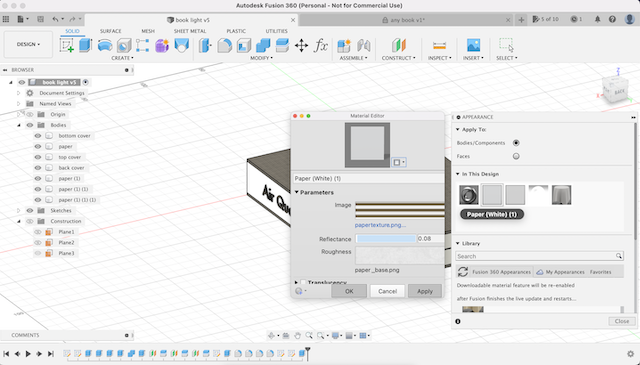The image size is (640, 365).
Task: Choose the Extrude tool icon
Action: [x=85, y=45]
